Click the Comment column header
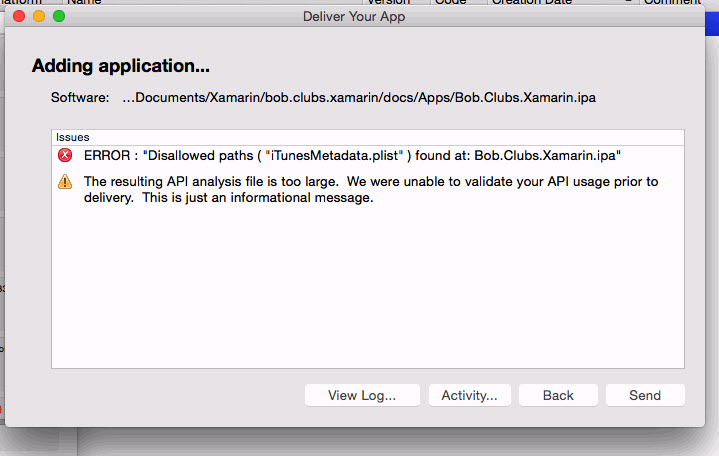 tap(672, 2)
